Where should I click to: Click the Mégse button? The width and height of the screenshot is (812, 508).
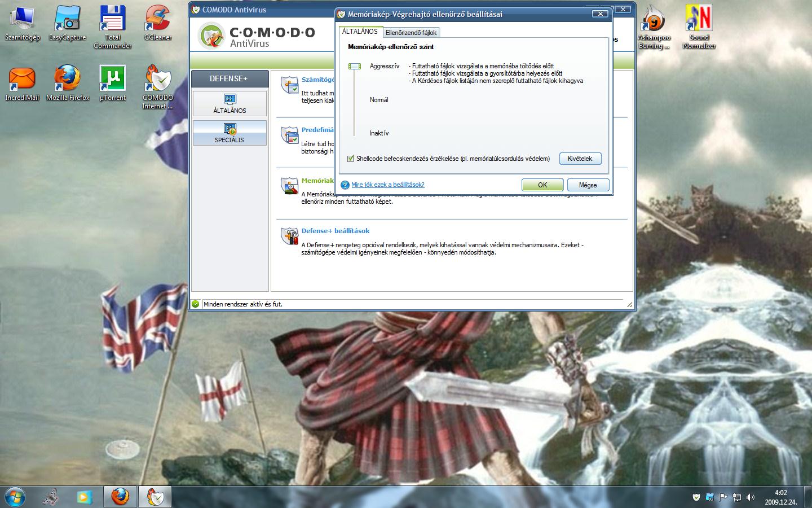pyautogui.click(x=588, y=185)
